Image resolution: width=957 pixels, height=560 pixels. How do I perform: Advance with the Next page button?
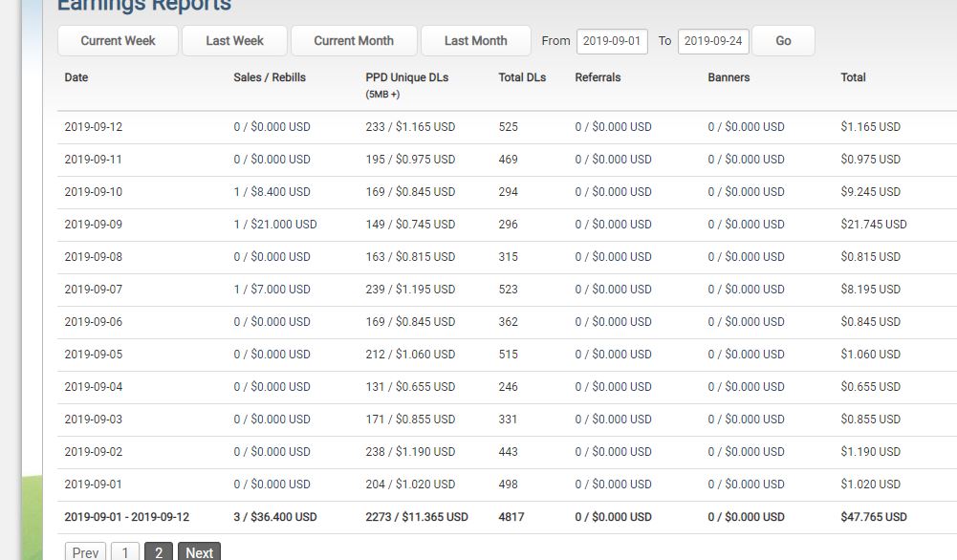(200, 551)
